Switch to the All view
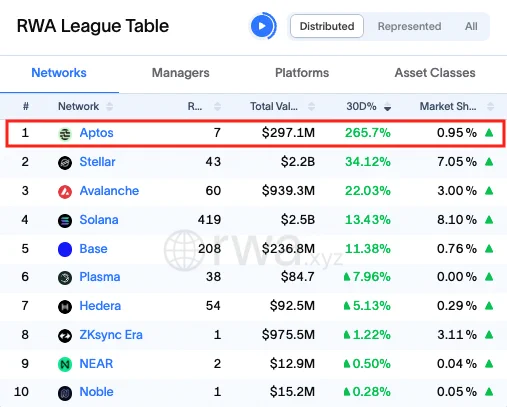The width and height of the screenshot is (507, 407). click(x=471, y=26)
